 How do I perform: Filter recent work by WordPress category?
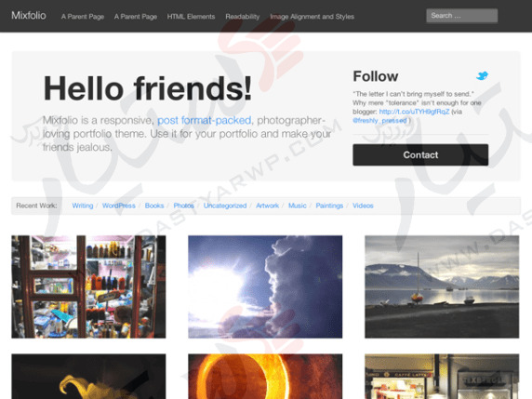coord(119,206)
